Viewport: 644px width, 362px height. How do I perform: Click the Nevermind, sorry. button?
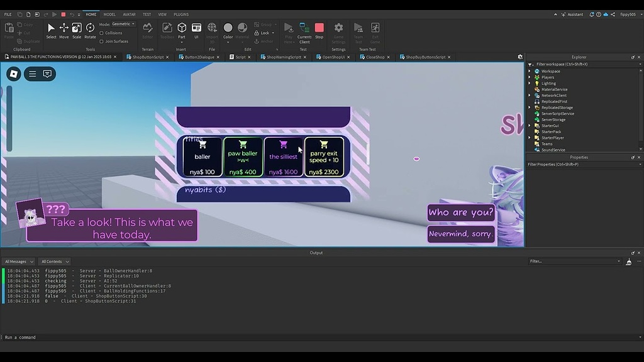tap(460, 233)
